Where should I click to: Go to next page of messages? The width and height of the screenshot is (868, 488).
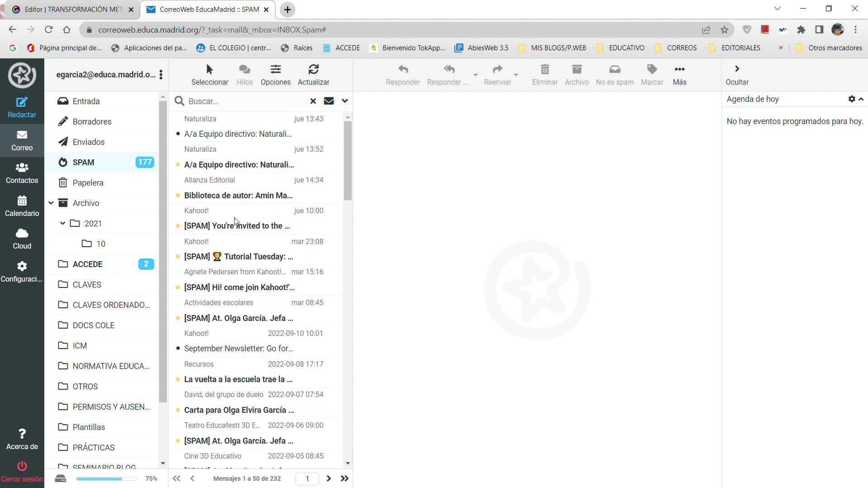pyautogui.click(x=329, y=479)
